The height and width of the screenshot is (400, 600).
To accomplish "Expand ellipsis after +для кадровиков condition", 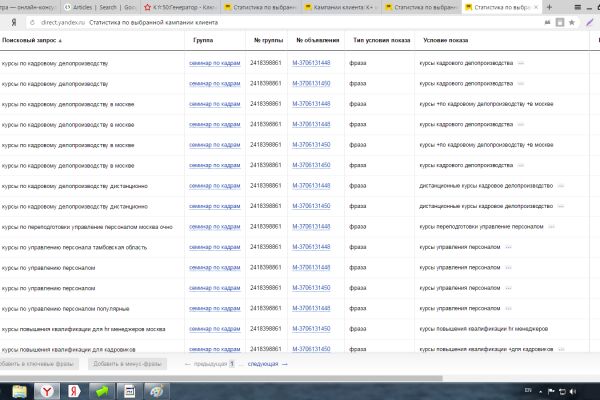I will click(x=561, y=349).
